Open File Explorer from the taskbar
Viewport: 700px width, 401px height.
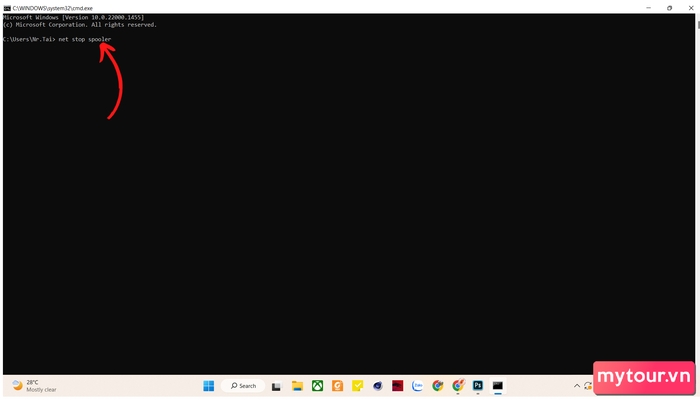(297, 386)
